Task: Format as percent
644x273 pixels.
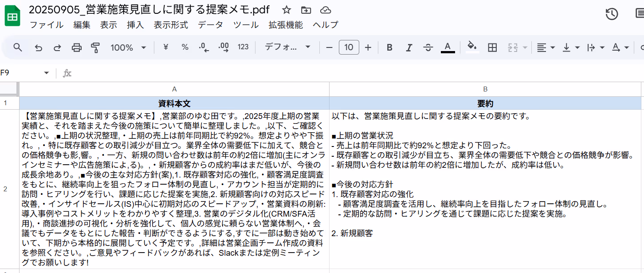Action: [185, 47]
